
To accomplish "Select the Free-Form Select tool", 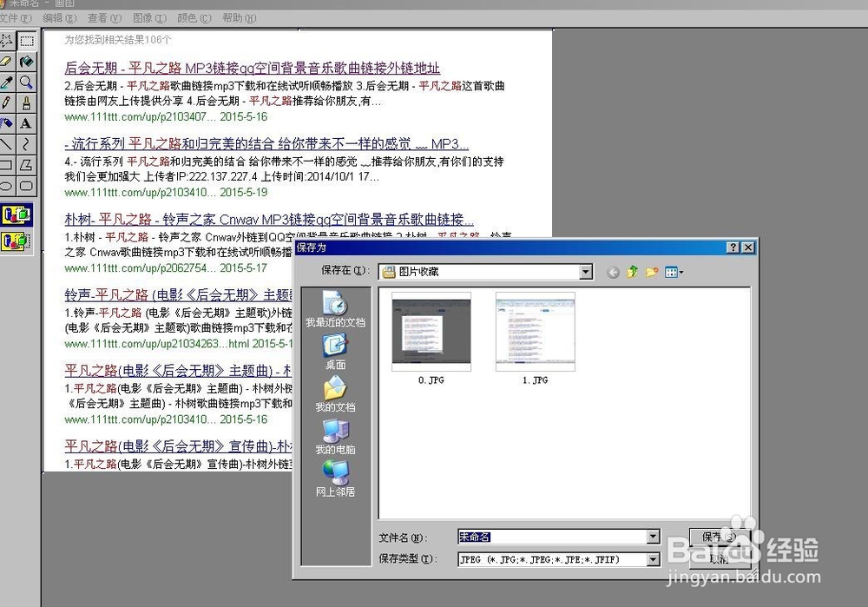I will point(7,40).
